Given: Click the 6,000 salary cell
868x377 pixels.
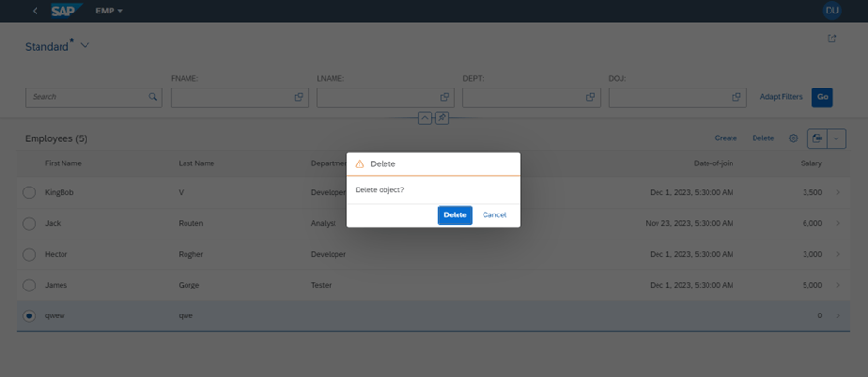Looking at the screenshot, I should (x=812, y=224).
